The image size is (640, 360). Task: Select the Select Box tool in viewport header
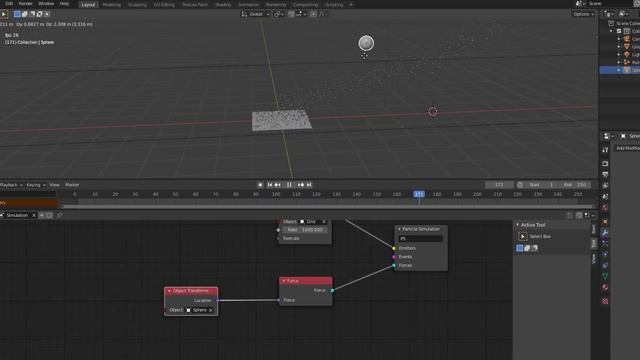point(4,14)
